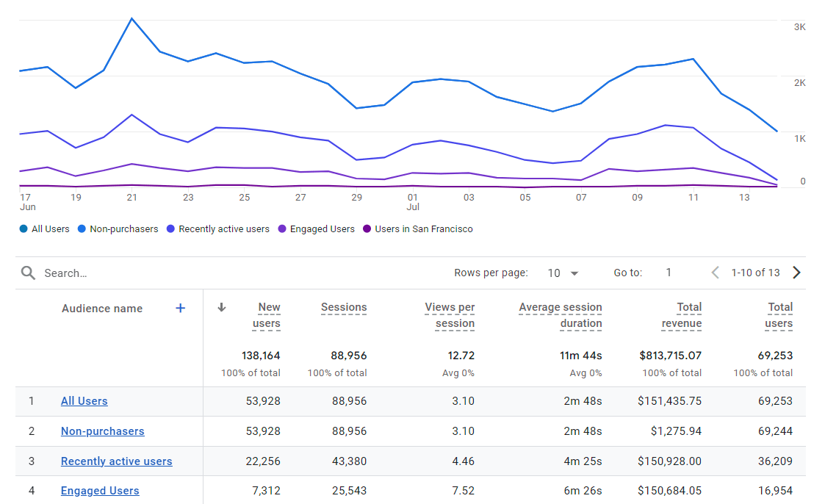Click the peak of the All Users line
The width and height of the screenshot is (825, 504).
coord(132,16)
